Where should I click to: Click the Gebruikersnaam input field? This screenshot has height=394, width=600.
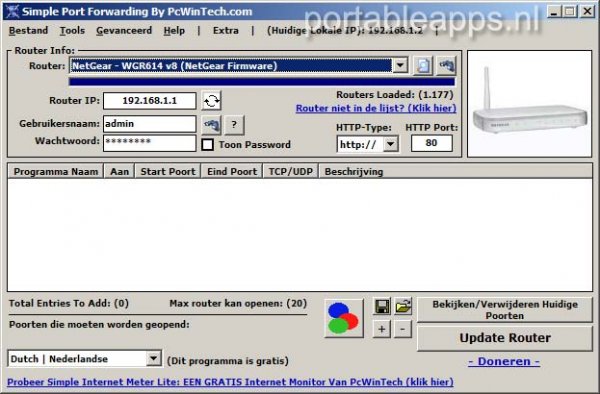pyautogui.click(x=150, y=124)
